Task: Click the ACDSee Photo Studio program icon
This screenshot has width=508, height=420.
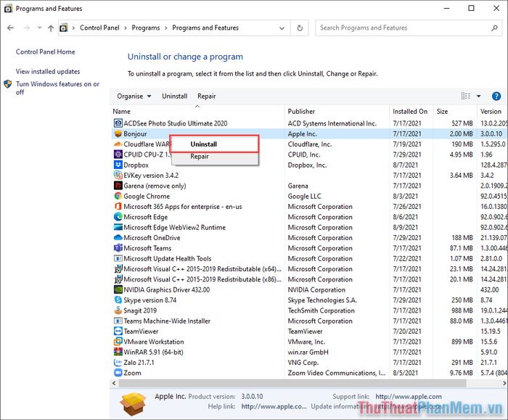Action: [x=118, y=123]
